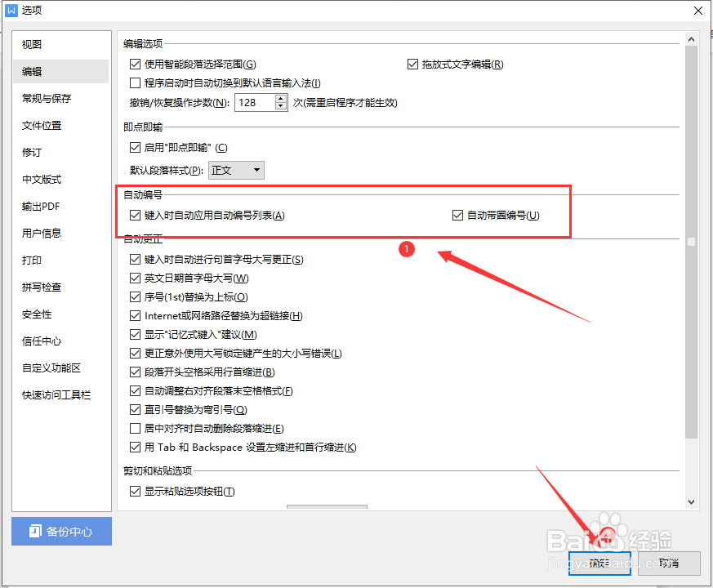Open 默认段落样式 dropdown showing 正文
This screenshot has width=713, height=588.
(x=236, y=170)
